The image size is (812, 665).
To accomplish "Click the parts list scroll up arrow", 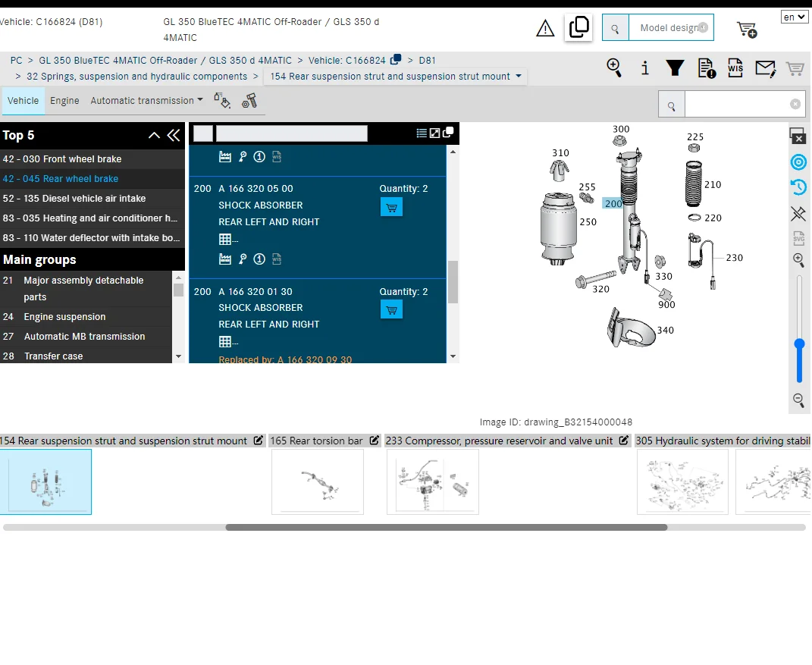I will coord(453,152).
